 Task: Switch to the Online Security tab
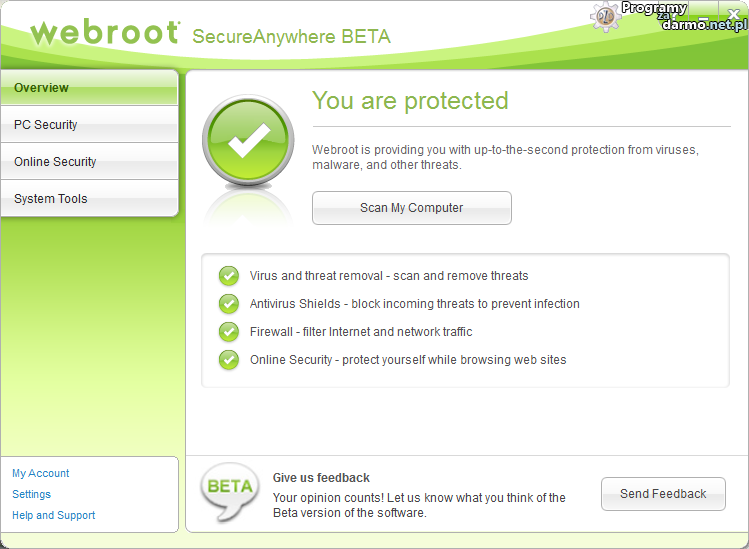[90, 162]
